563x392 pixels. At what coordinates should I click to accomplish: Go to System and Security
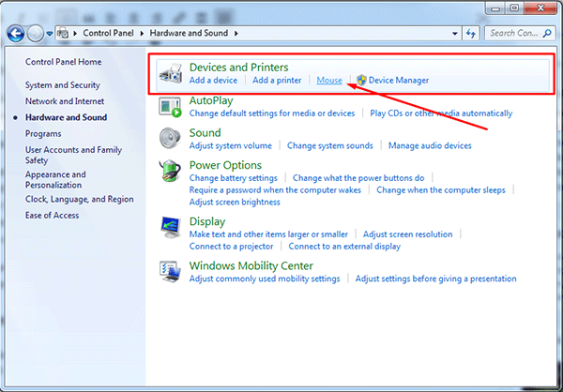pyautogui.click(x=63, y=85)
